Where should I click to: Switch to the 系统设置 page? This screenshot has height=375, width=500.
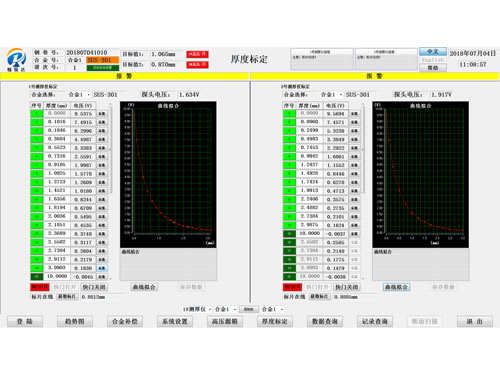(x=175, y=321)
